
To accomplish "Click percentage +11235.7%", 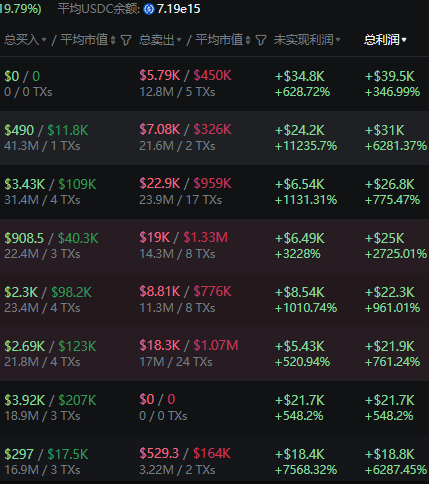I will [x=306, y=146].
